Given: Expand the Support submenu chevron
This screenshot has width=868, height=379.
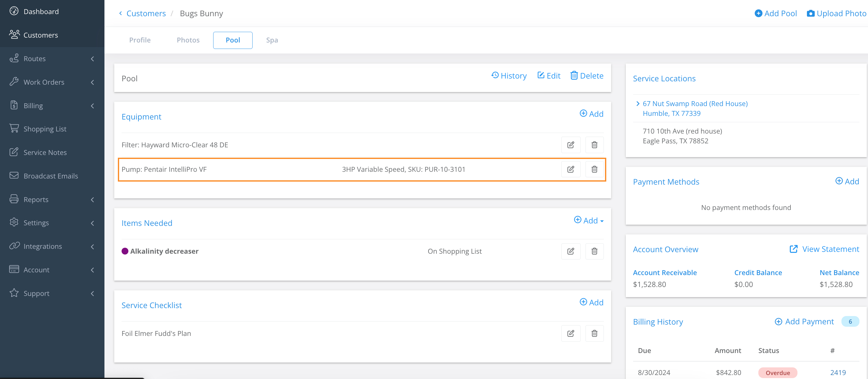Looking at the screenshot, I should (x=92, y=293).
